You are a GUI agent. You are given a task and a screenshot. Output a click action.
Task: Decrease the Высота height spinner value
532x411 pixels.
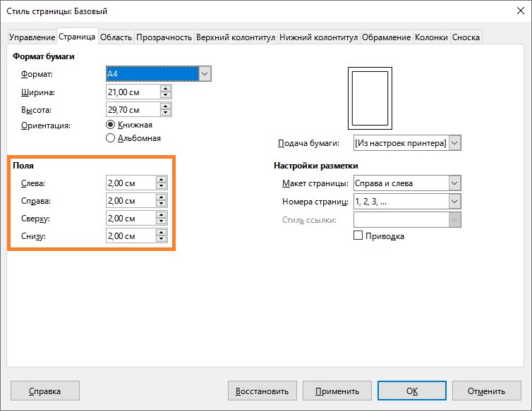click(x=165, y=113)
